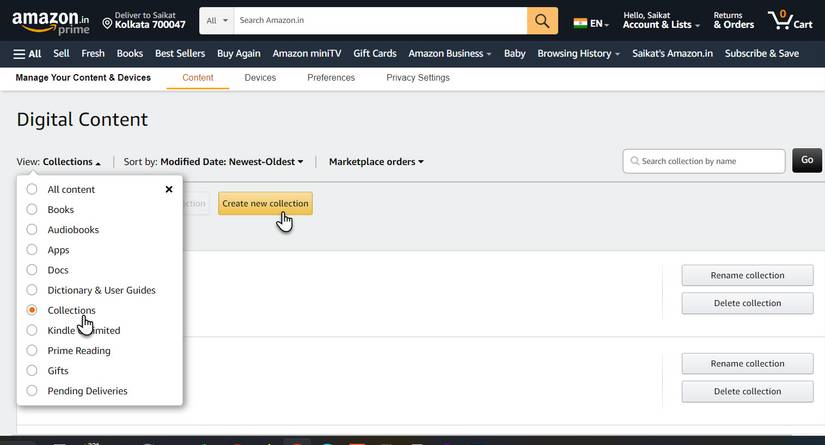Screen dimensions: 825x445
Task: Select Dictionary & User Guides option
Action: point(32,290)
